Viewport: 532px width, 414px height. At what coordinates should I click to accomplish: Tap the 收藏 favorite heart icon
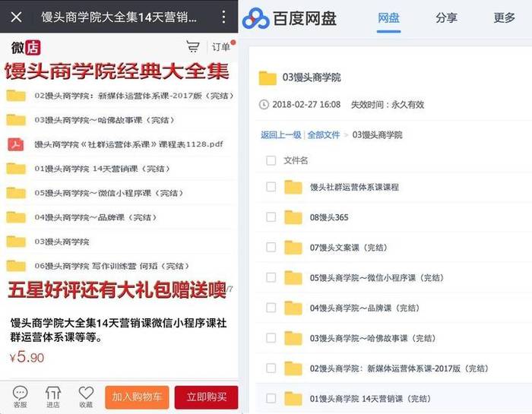point(86,397)
